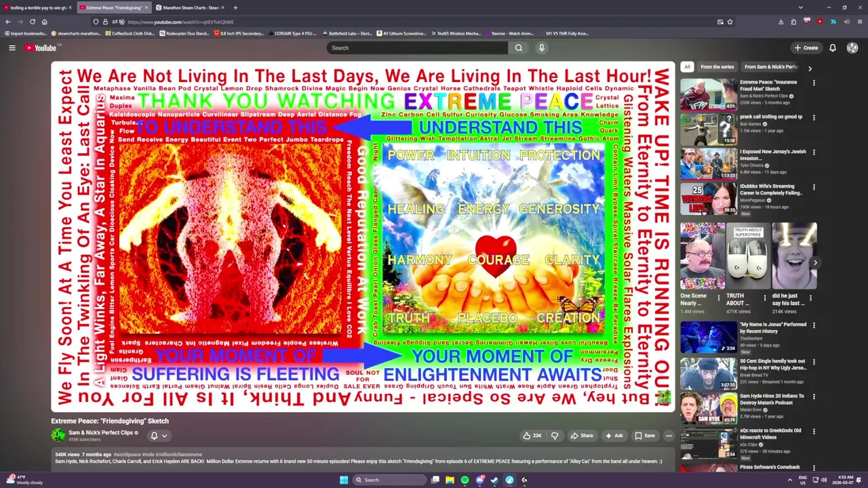
Task: Open Battlefield Labs bookmark
Action: click(x=348, y=33)
